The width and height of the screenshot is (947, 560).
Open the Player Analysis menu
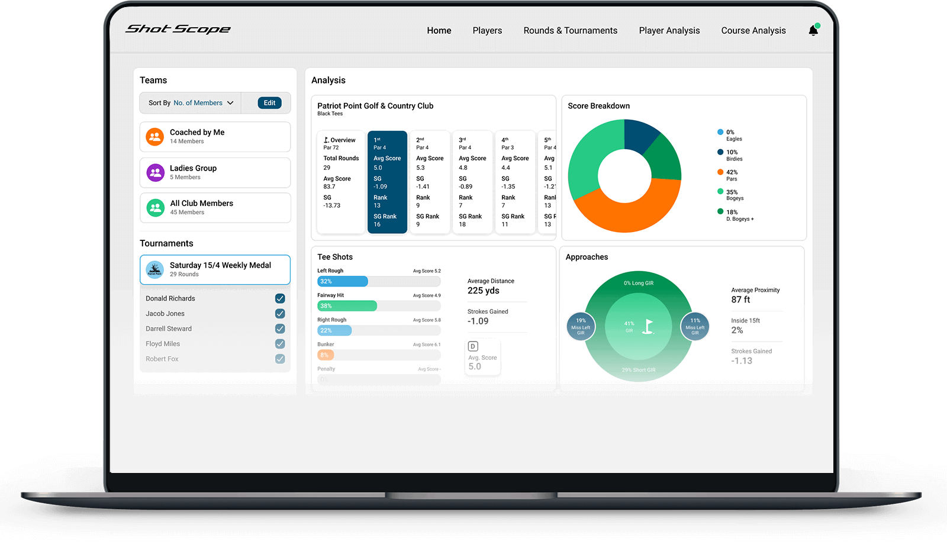click(669, 30)
